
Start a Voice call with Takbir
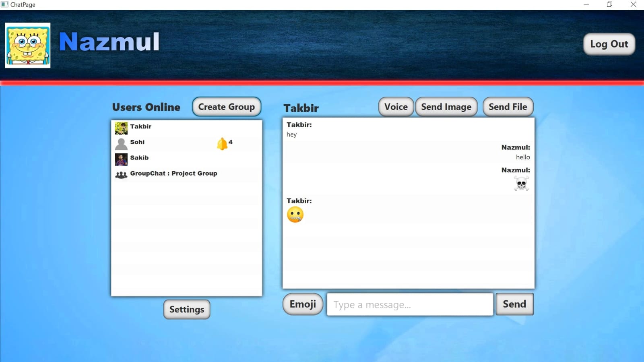[396, 107]
